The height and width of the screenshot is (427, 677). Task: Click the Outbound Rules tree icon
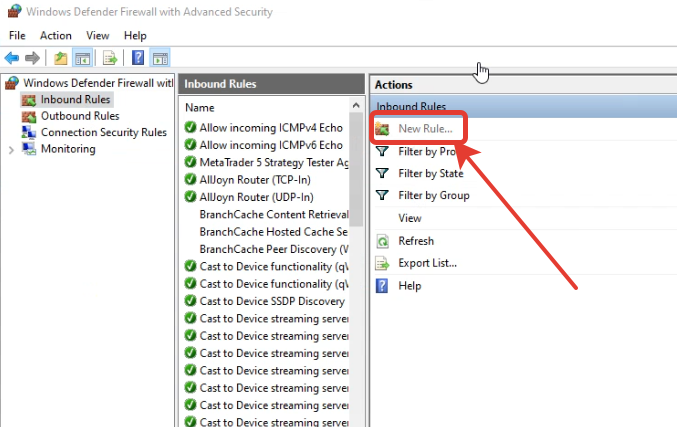coord(29,117)
